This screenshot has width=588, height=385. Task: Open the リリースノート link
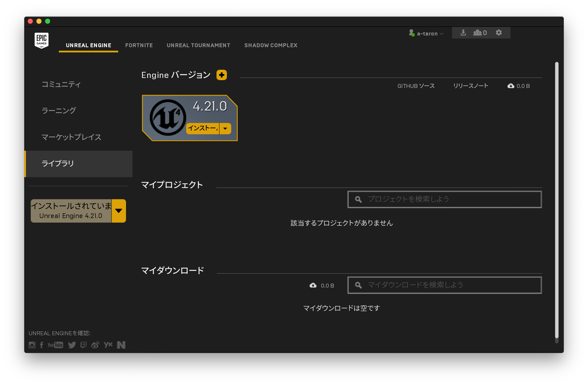(471, 86)
